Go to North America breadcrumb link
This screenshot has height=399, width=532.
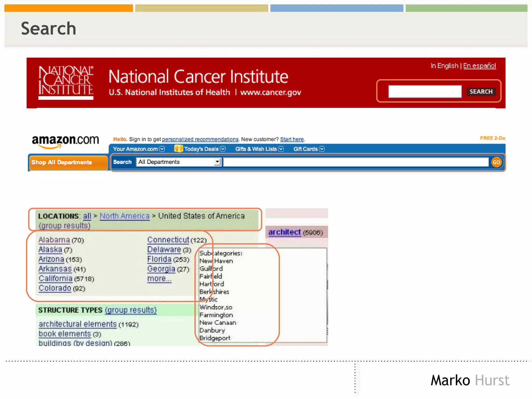(124, 216)
